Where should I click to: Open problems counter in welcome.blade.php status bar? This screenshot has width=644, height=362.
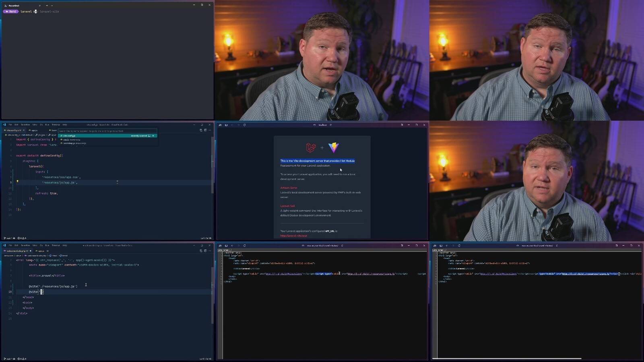(22, 359)
